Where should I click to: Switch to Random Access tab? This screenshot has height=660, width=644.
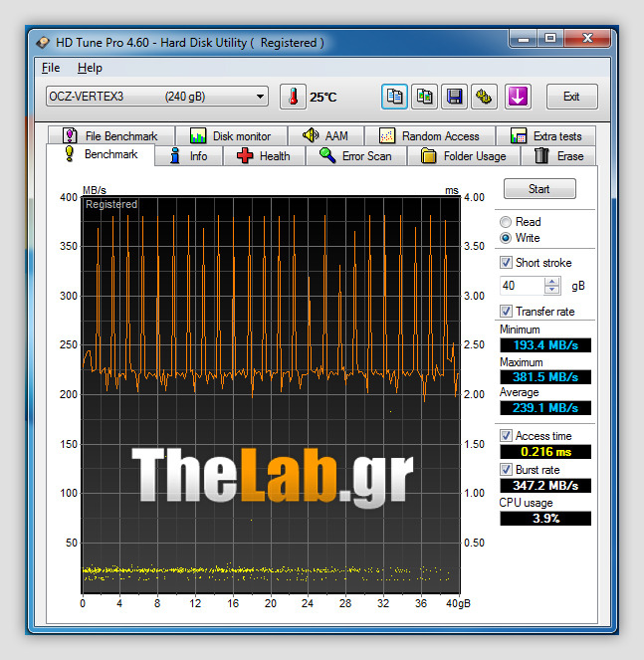(x=430, y=136)
